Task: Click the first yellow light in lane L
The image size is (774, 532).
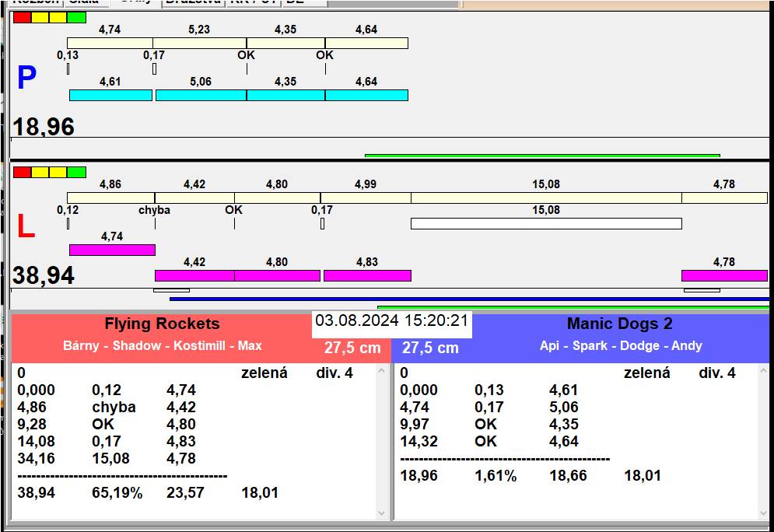Action: pyautogui.click(x=40, y=172)
